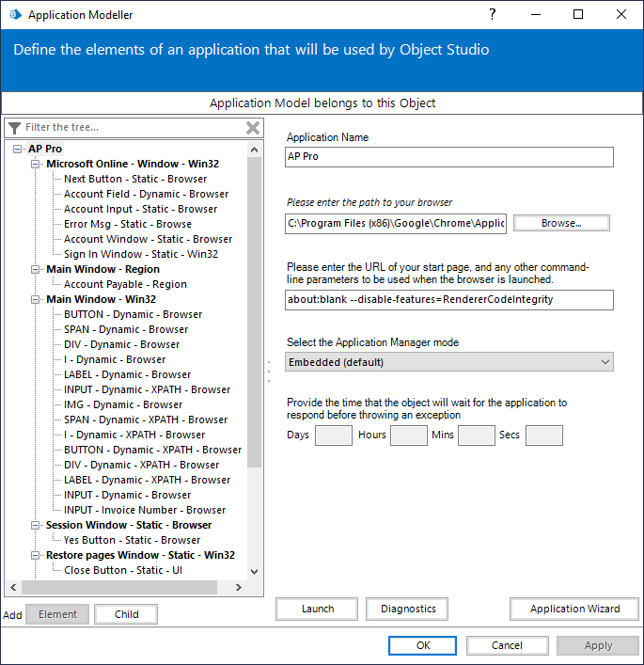Focus the Filter the tree field

coord(134,127)
